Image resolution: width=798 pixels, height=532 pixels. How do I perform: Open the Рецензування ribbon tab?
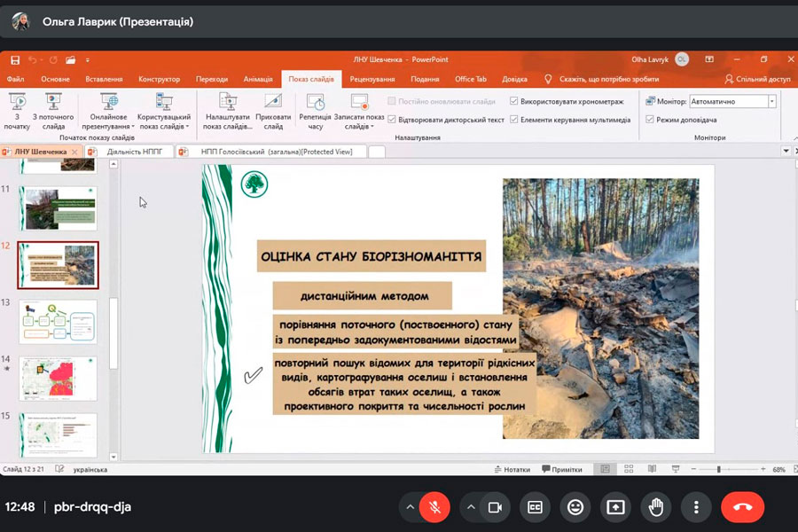tap(372, 79)
